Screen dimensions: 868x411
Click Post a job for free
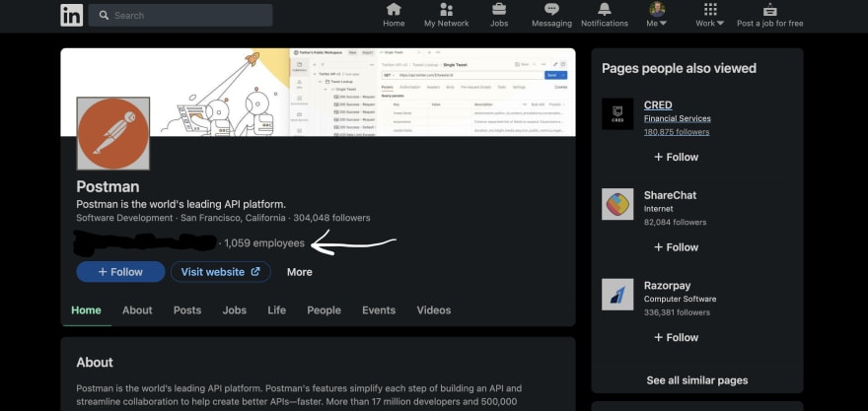(769, 15)
